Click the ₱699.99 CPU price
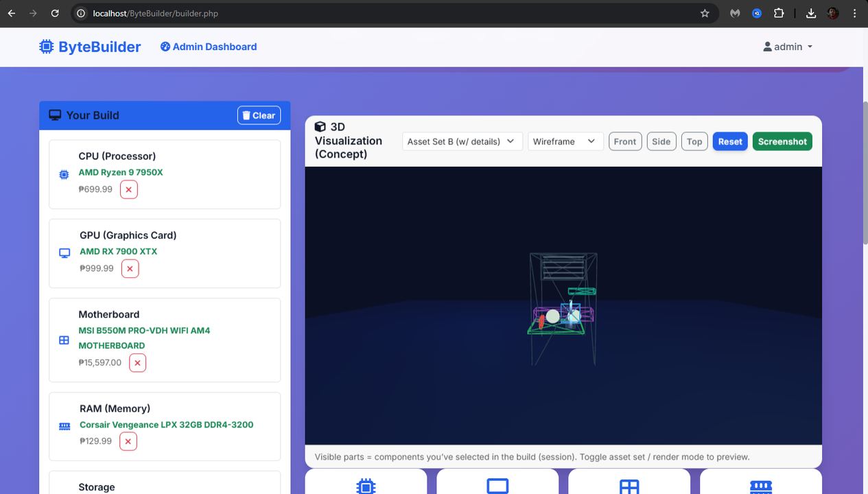This screenshot has height=494, width=868. [95, 189]
